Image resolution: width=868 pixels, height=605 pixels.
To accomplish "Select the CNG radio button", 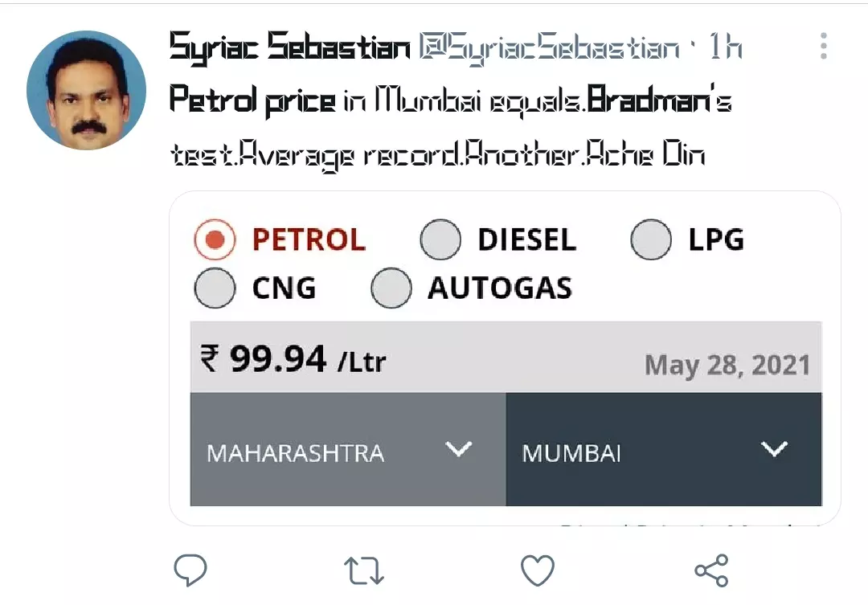I will coord(215,288).
